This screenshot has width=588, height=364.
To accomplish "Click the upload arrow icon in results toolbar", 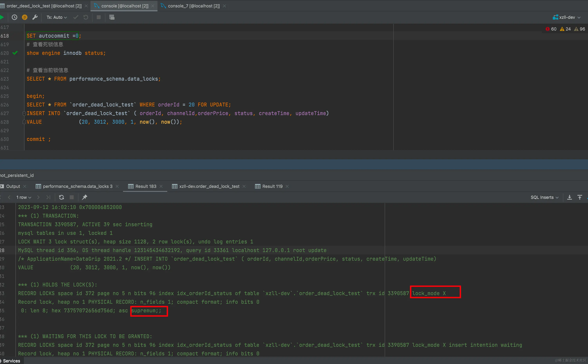I will 580,197.
